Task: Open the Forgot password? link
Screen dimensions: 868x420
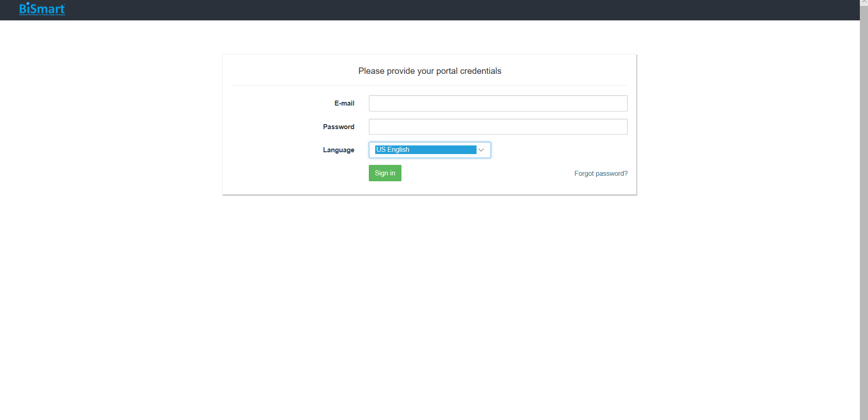Action: point(601,174)
